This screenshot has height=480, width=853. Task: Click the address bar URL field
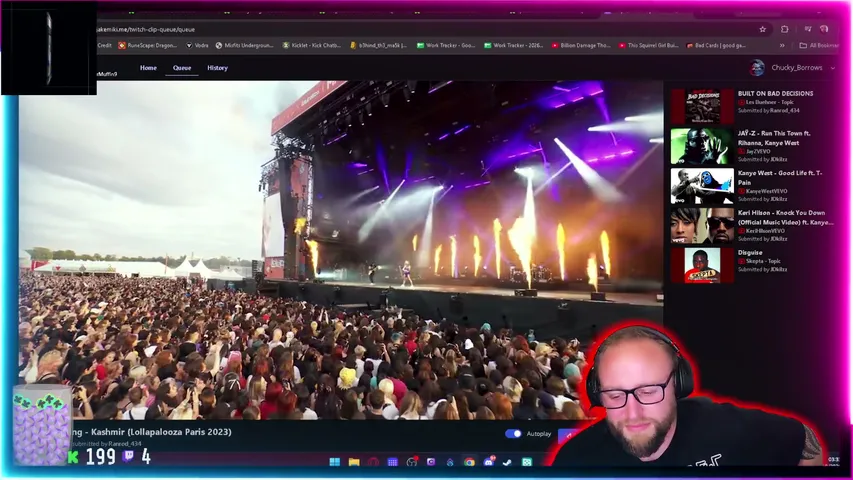(424, 29)
